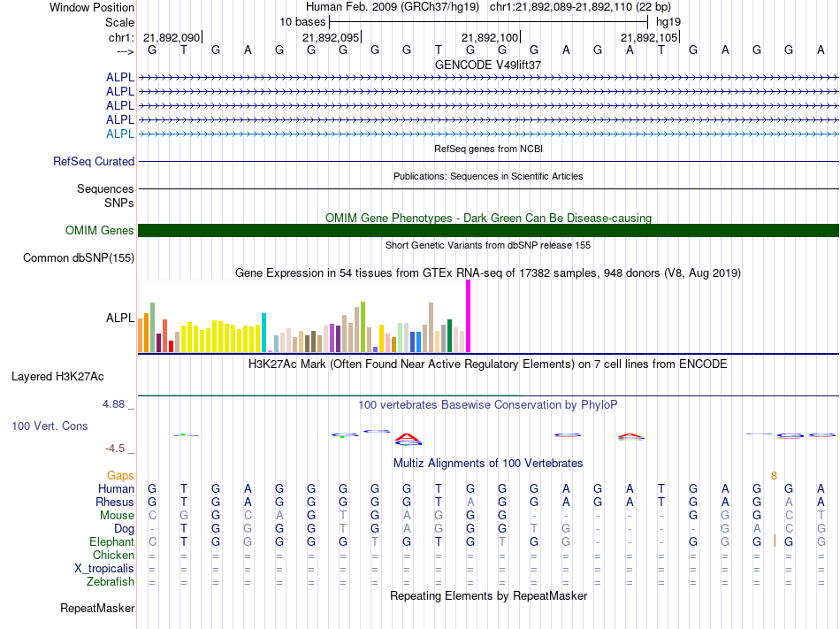Viewport: 840px width, 629px height.
Task: Click the top ALPL GENCODE transcript line
Action: [488, 78]
